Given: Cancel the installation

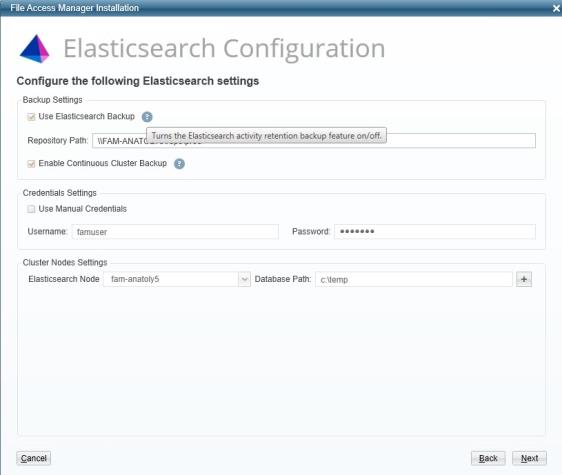Looking at the screenshot, I should (34, 458).
